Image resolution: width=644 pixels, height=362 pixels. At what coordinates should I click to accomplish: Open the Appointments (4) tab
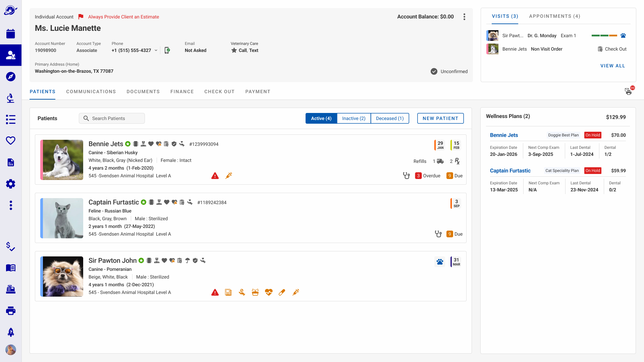(554, 16)
